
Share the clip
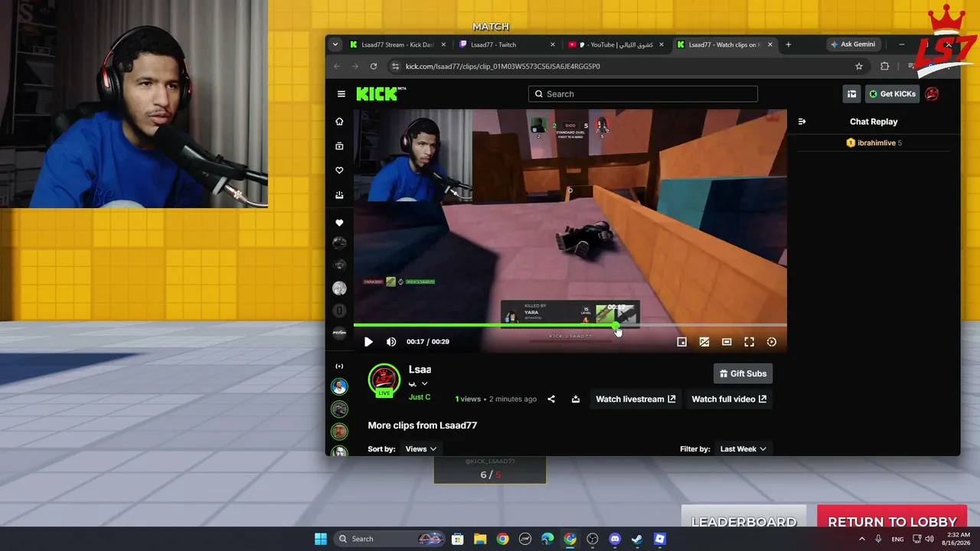[551, 399]
